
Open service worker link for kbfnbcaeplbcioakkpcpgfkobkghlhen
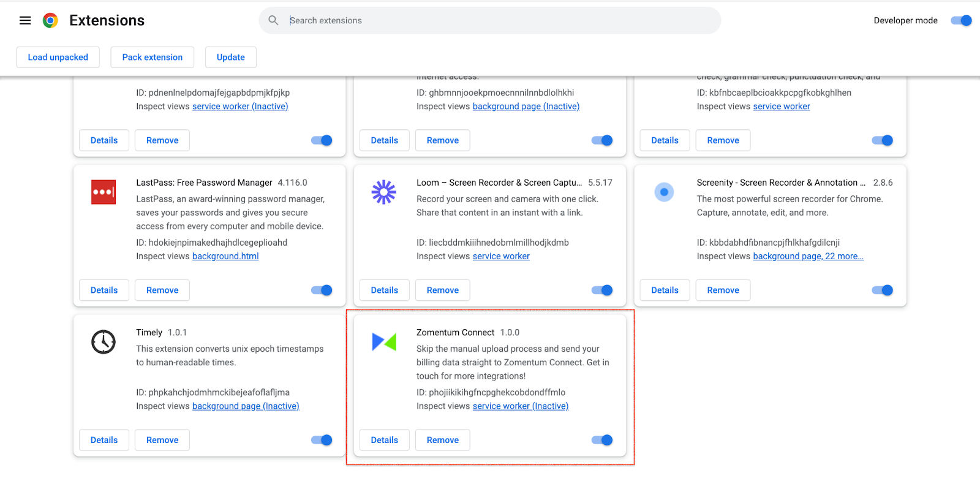click(782, 107)
